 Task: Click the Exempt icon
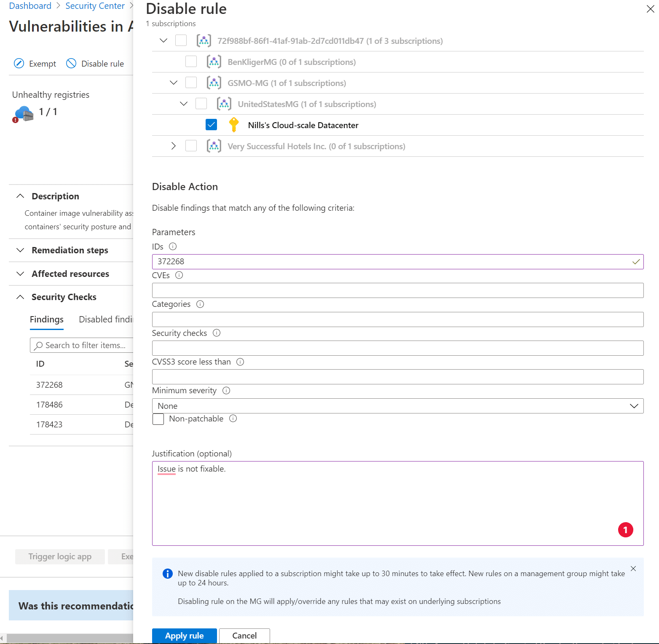tap(19, 63)
